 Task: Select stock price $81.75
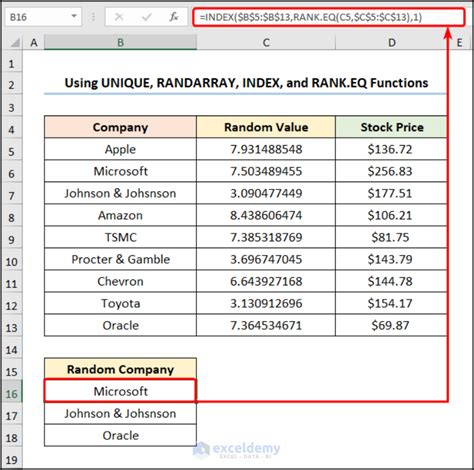[x=391, y=237]
